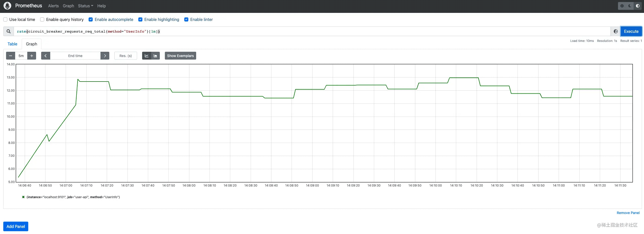The image size is (644, 234).
Task: Decrease the graph range with minus
Action: pyautogui.click(x=11, y=56)
